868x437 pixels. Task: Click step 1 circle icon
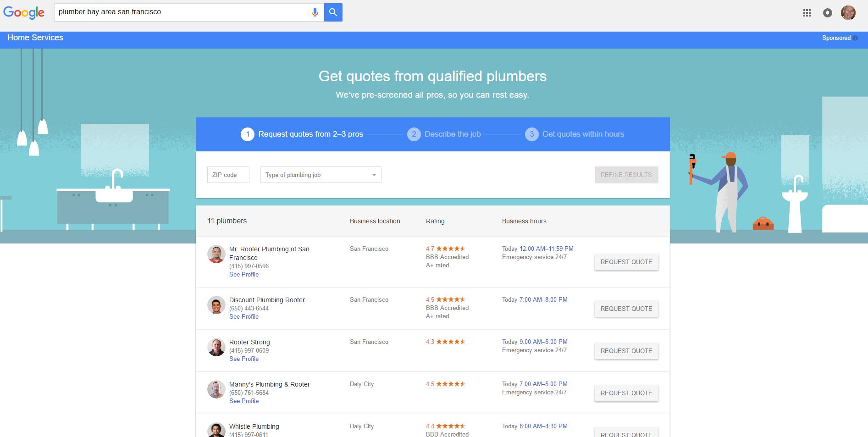(x=248, y=134)
